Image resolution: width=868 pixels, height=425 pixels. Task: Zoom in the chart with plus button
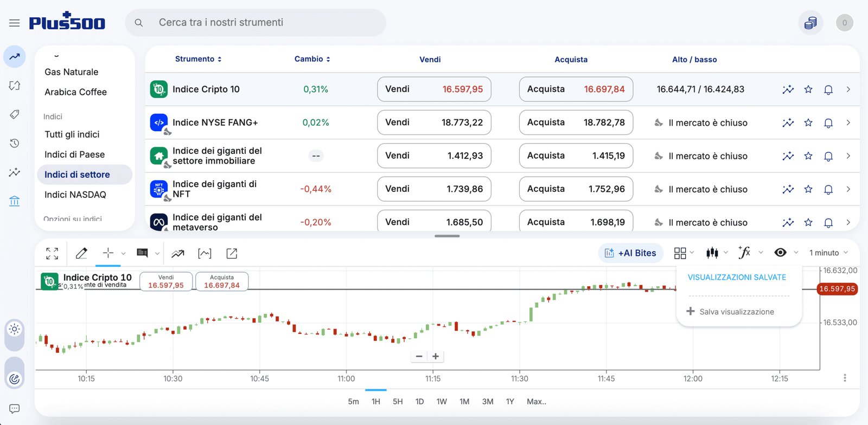(436, 356)
